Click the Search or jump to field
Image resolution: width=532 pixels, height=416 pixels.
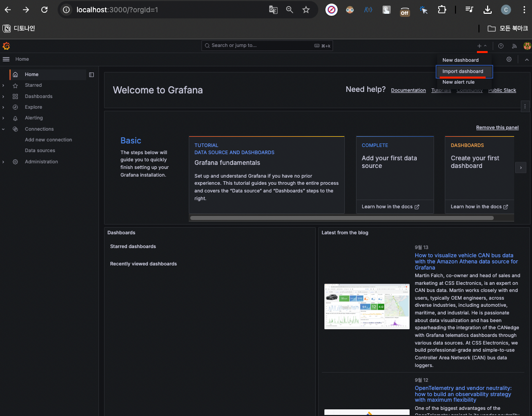click(267, 45)
